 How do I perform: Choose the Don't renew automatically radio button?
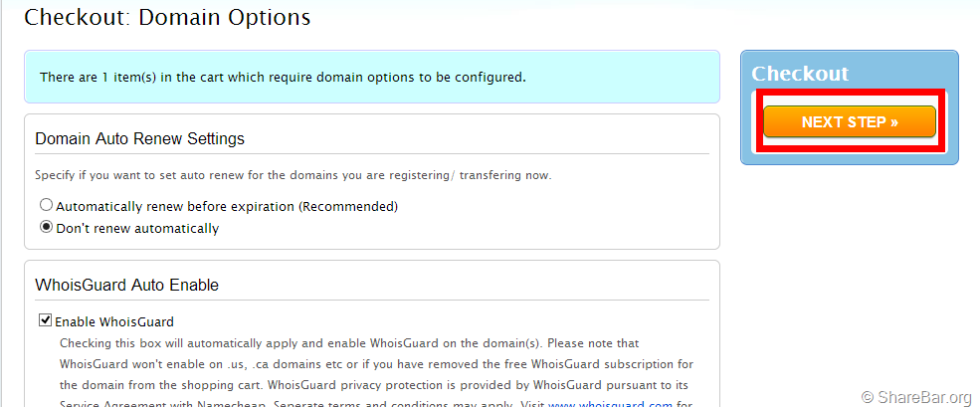46,227
